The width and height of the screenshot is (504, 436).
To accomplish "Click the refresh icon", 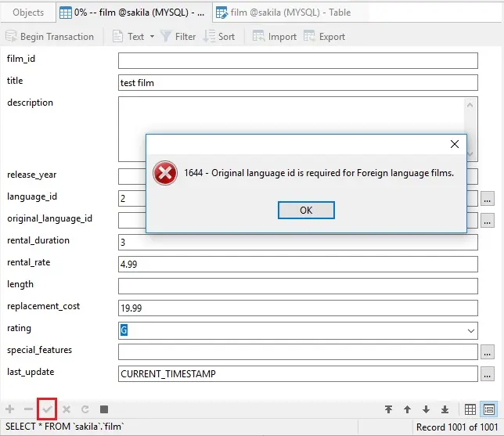I will coord(85,409).
